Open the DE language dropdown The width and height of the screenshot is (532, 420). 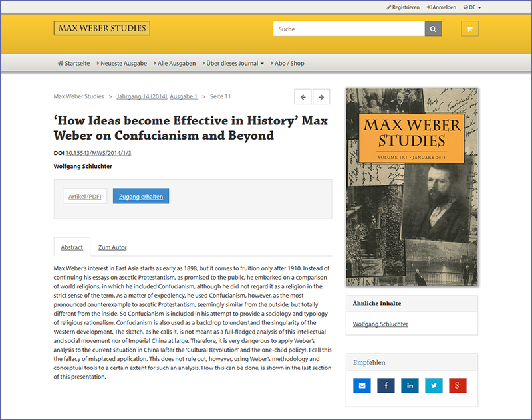point(471,7)
